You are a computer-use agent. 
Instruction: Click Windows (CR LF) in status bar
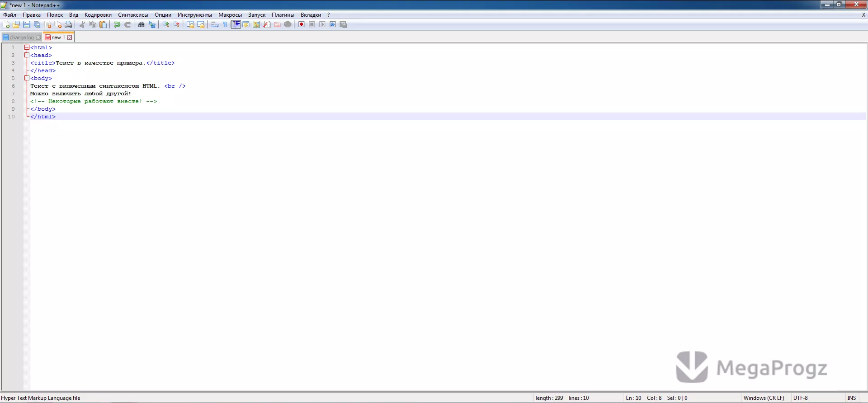(764, 398)
